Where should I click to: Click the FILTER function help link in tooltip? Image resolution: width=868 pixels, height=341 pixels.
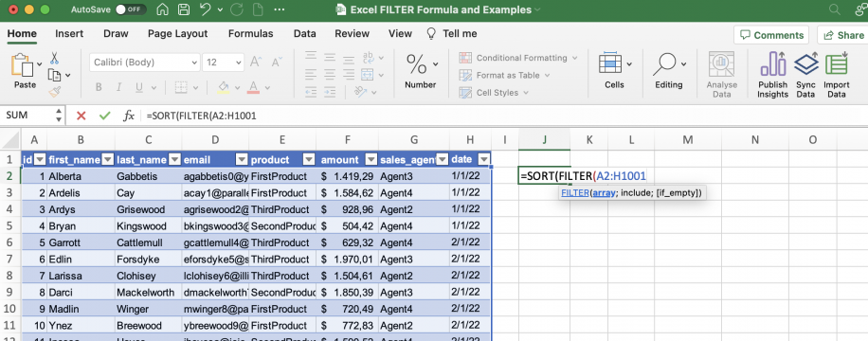pyautogui.click(x=574, y=192)
